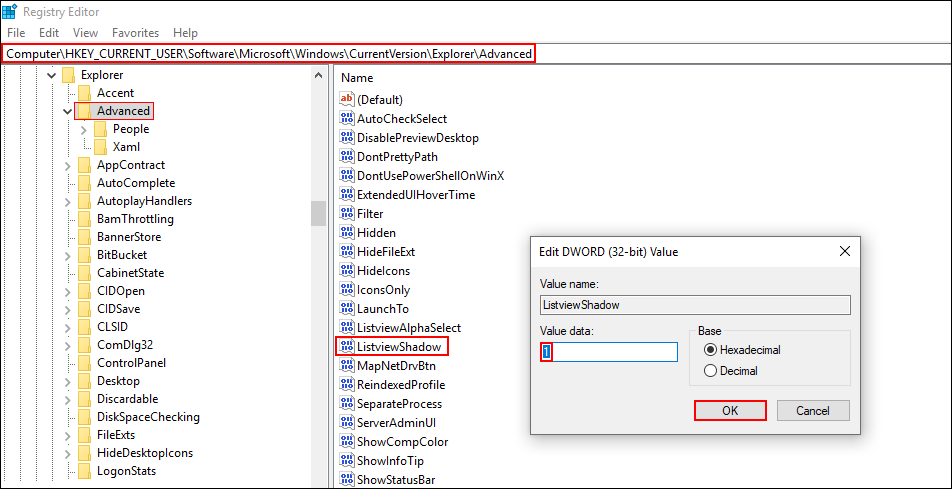Viewport: 952px width, 489px height.
Task: Click the ListviewAlphaSelect DWORD icon
Action: 347,327
